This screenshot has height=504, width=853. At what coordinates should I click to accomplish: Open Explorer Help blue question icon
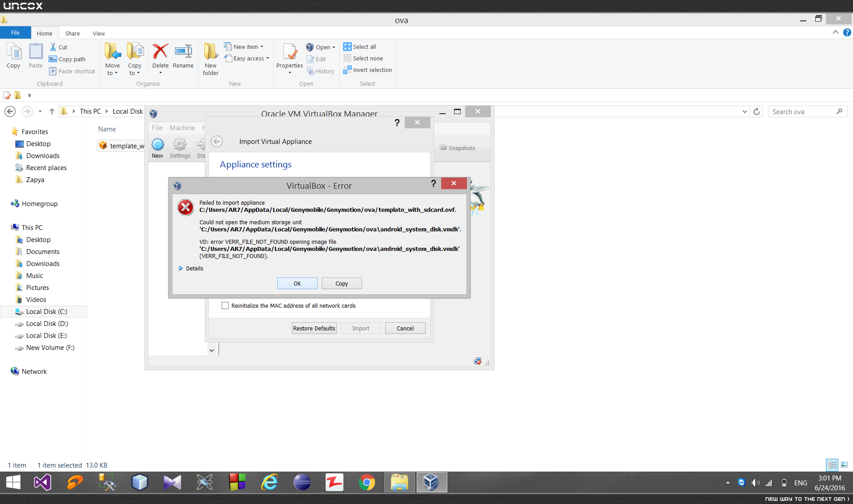pyautogui.click(x=847, y=32)
